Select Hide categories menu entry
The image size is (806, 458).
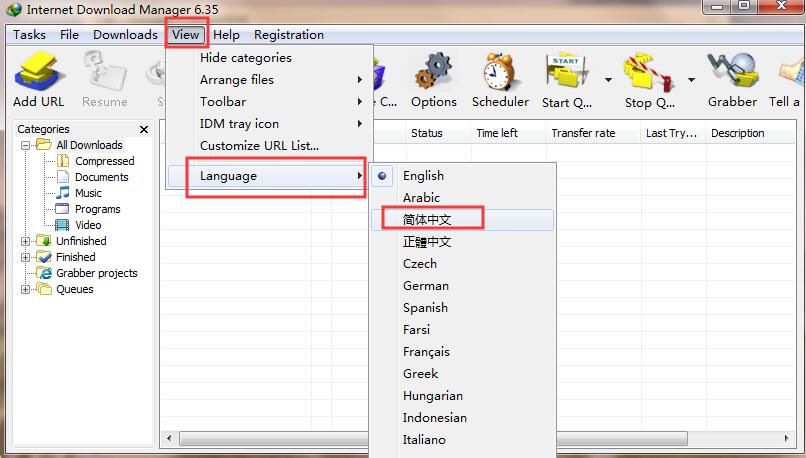246,58
